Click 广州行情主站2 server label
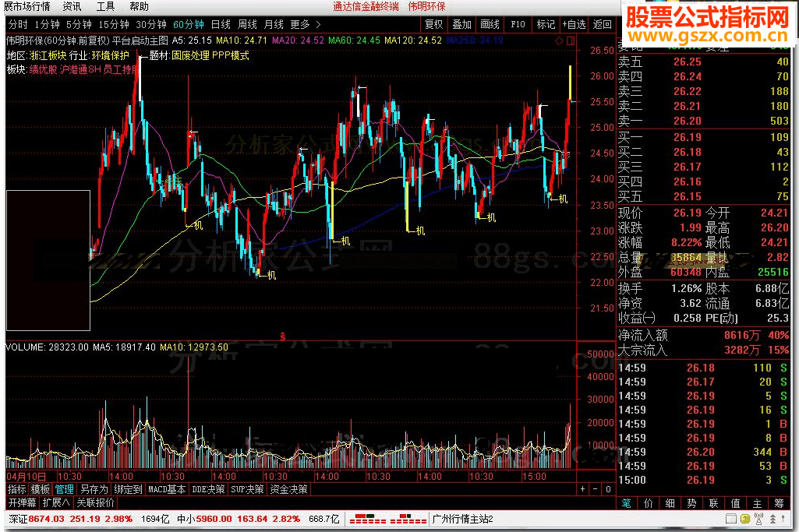Screen dimensions: 799x532 [463, 519]
